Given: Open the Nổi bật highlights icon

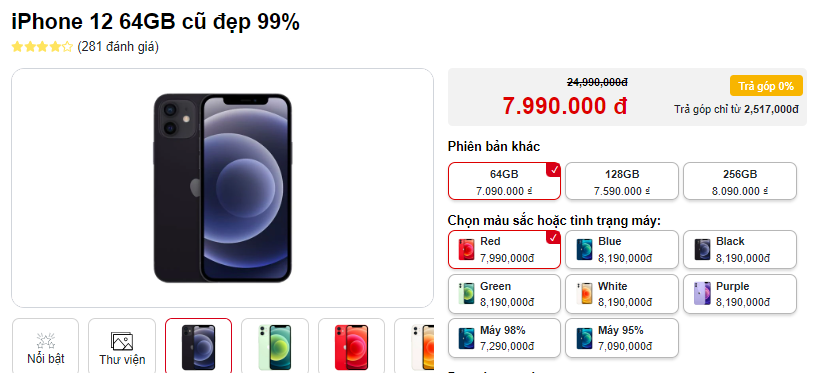Looking at the screenshot, I should [45, 345].
